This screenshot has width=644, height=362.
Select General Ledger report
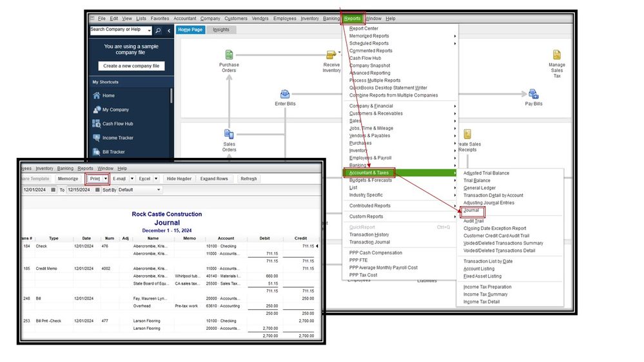tap(480, 188)
